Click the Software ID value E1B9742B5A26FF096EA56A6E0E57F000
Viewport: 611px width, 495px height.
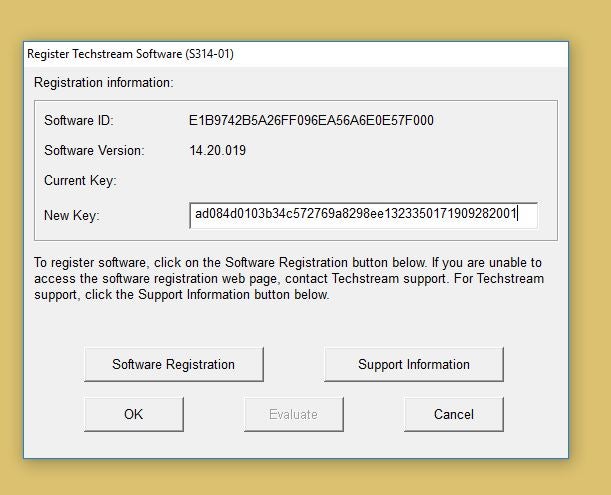311,121
